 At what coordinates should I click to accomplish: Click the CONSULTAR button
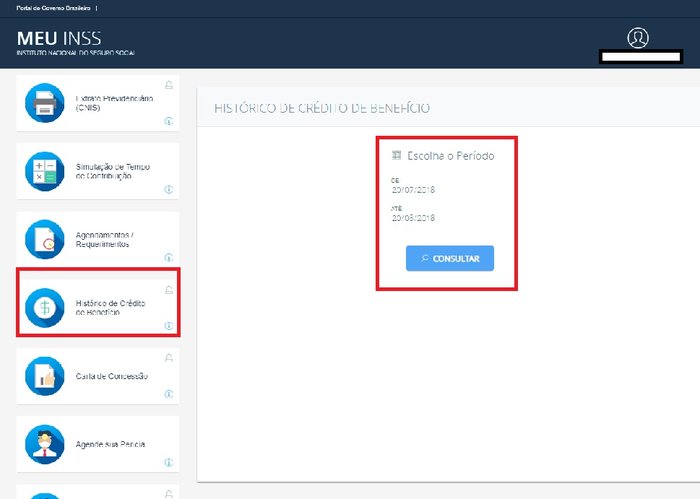coord(450,258)
